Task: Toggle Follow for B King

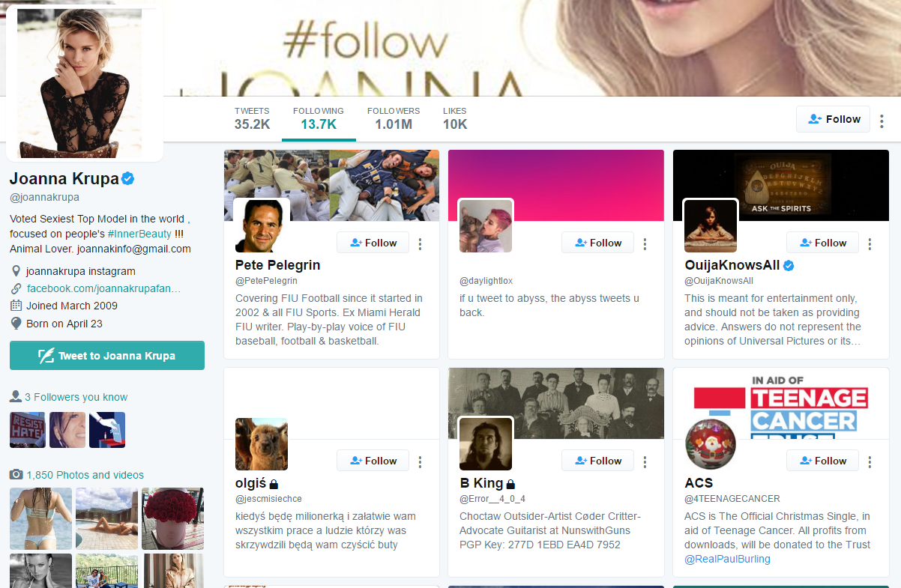Action: [597, 461]
